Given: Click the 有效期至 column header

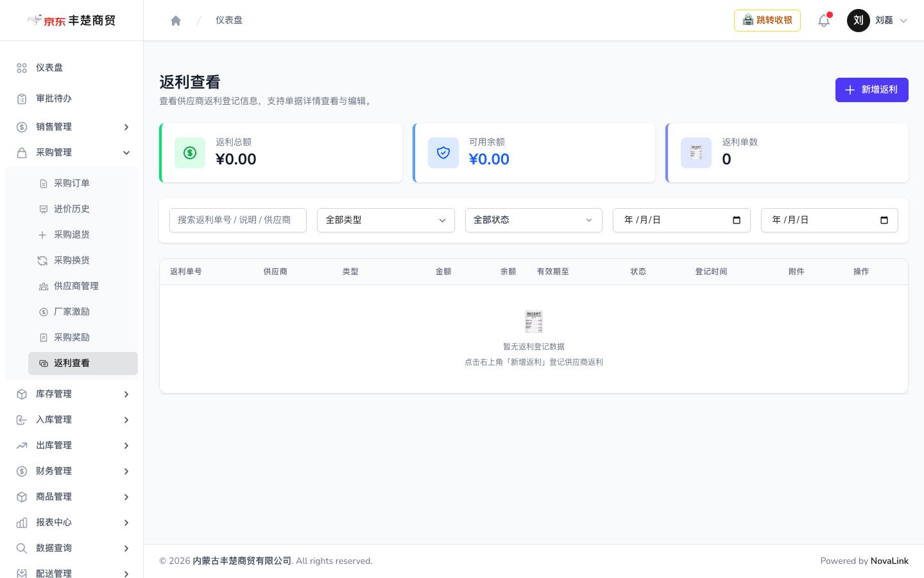Looking at the screenshot, I should click(553, 272).
